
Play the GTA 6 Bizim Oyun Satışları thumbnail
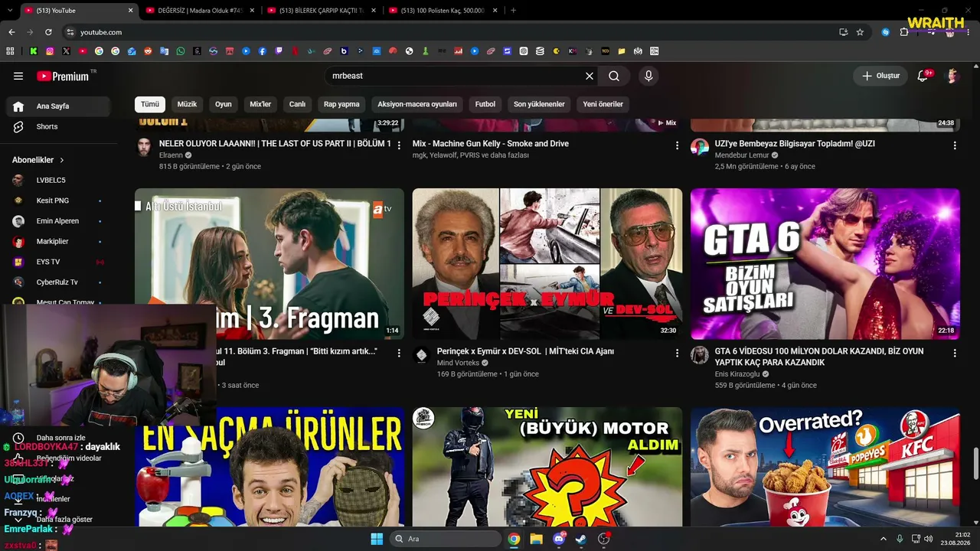click(825, 264)
